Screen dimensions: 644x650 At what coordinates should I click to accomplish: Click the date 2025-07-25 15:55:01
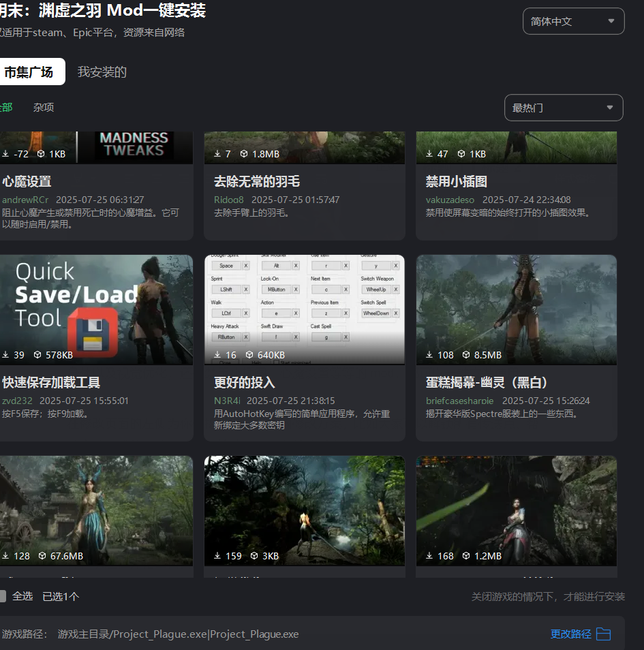point(84,401)
